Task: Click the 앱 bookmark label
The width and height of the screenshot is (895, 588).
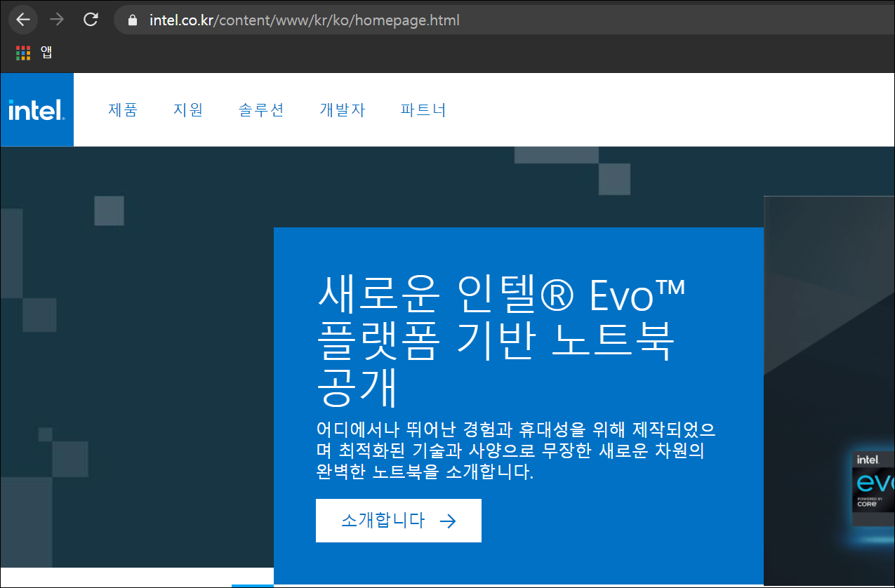Action: click(x=46, y=52)
